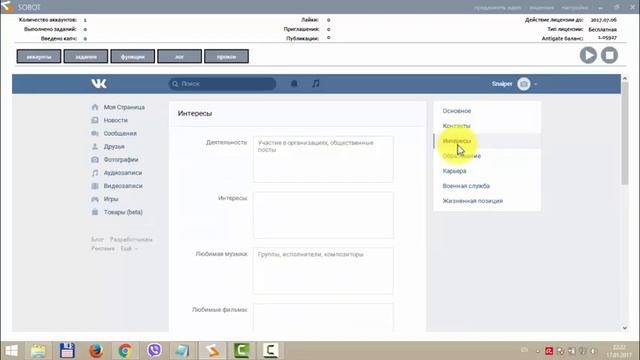Click the scrollbar up arrow
Image resolution: width=640 pixels, height=360 pixels.
point(624,78)
